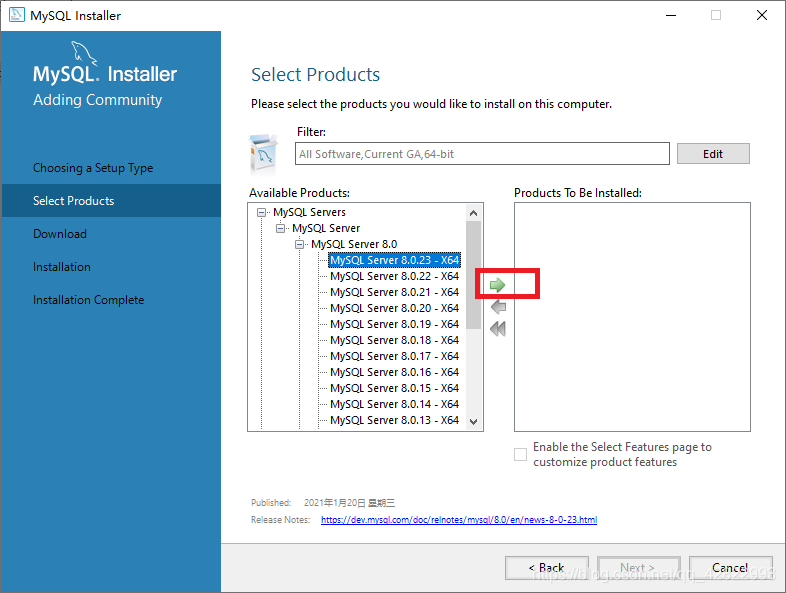Click the filter software box icon
This screenshot has height=593, width=786.
point(264,152)
